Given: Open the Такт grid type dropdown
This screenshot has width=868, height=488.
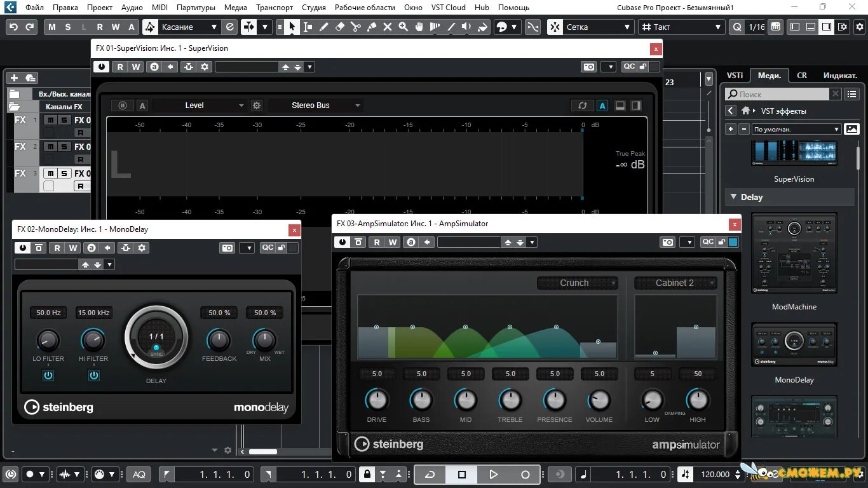Looking at the screenshot, I should pyautogui.click(x=682, y=27).
